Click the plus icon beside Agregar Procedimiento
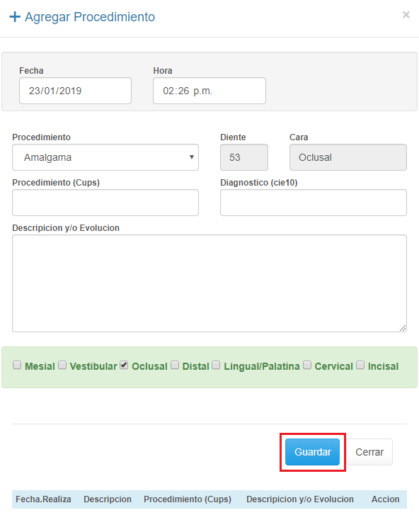 (15, 16)
